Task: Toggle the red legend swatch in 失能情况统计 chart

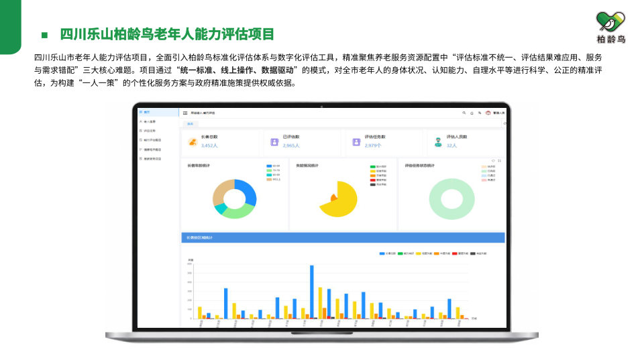Action: tap(373, 180)
